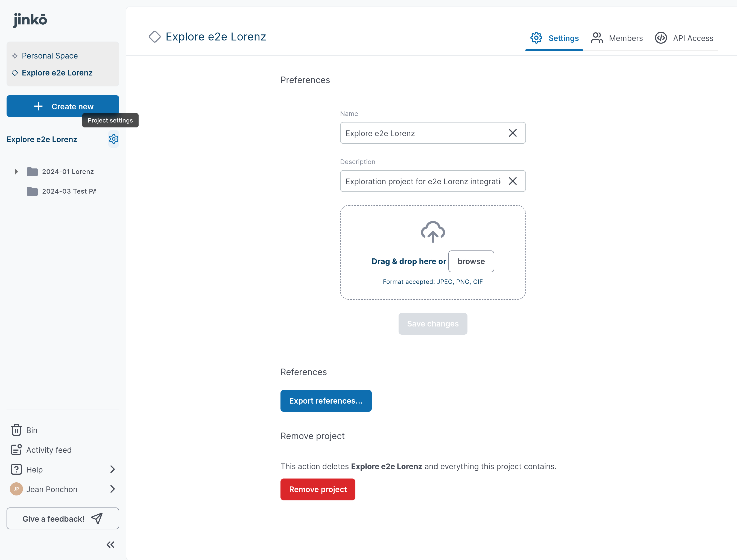The image size is (737, 560).
Task: Switch to the Members tab
Action: tap(617, 38)
